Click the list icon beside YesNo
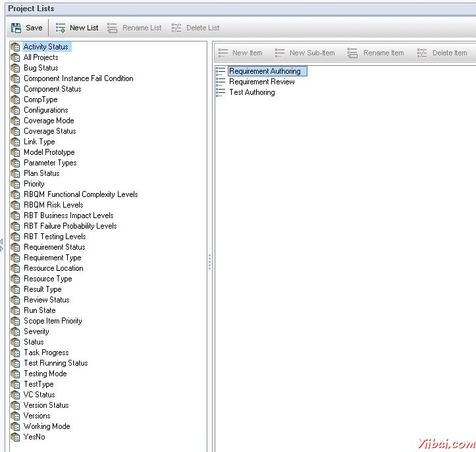 (x=16, y=437)
